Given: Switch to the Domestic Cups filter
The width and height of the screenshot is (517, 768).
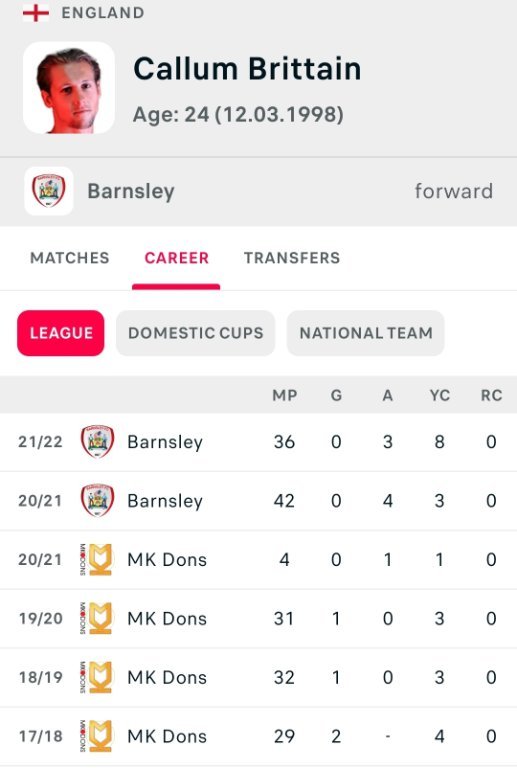Looking at the screenshot, I should pos(195,333).
